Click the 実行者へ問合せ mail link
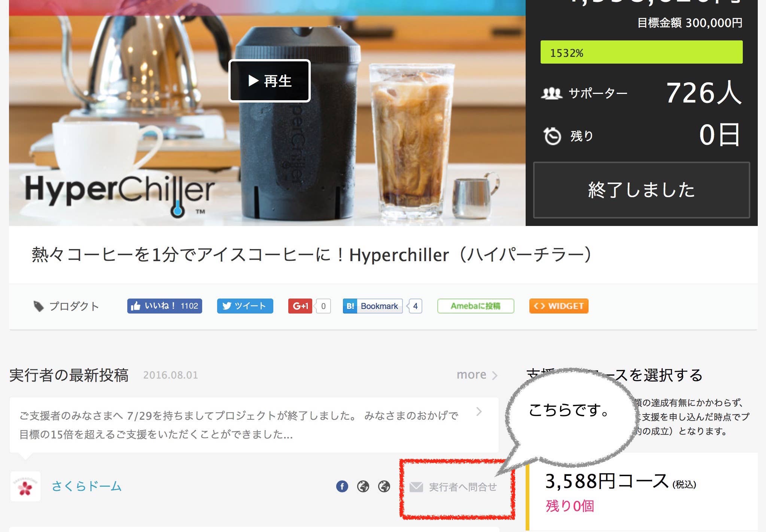 point(453,487)
